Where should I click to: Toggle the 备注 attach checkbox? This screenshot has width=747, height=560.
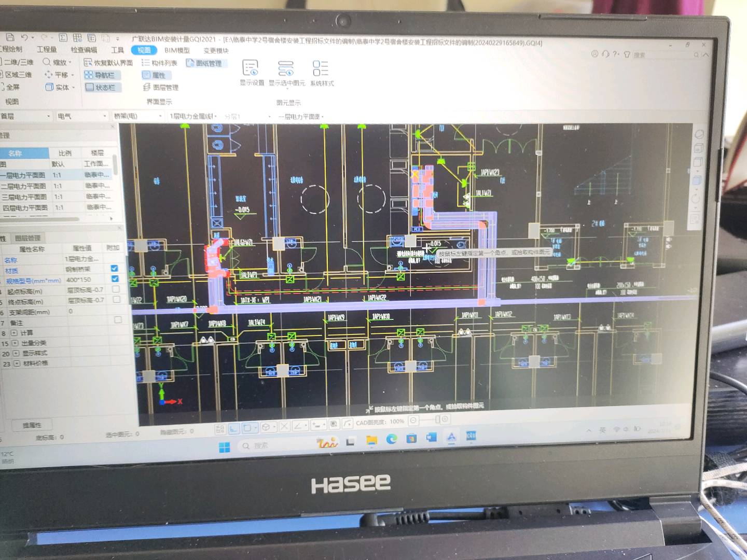(118, 320)
